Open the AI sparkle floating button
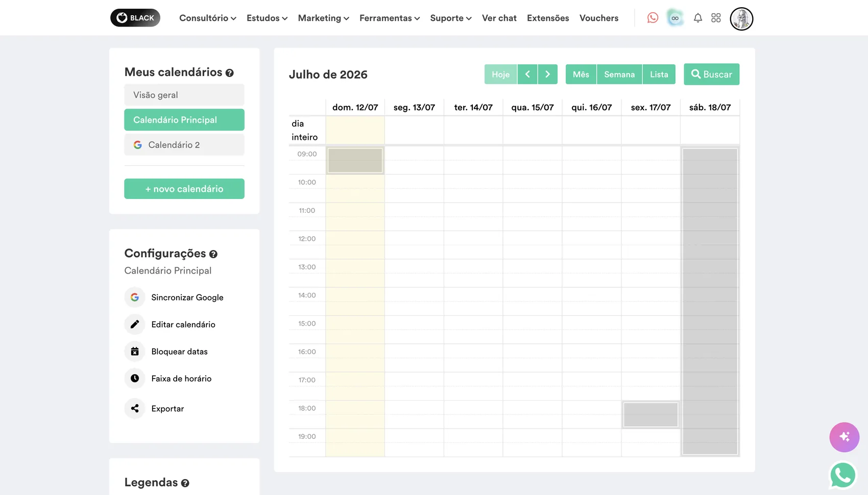Image resolution: width=868 pixels, height=495 pixels. pos(844,437)
